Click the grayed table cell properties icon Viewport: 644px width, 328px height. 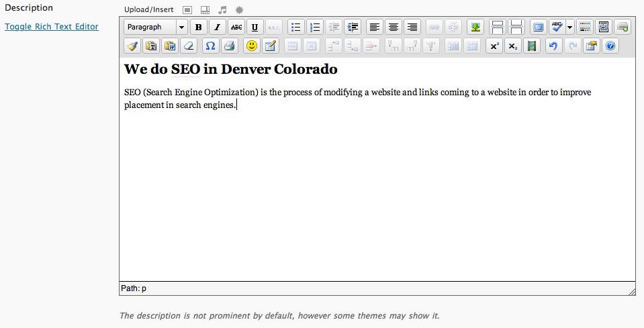click(x=312, y=46)
